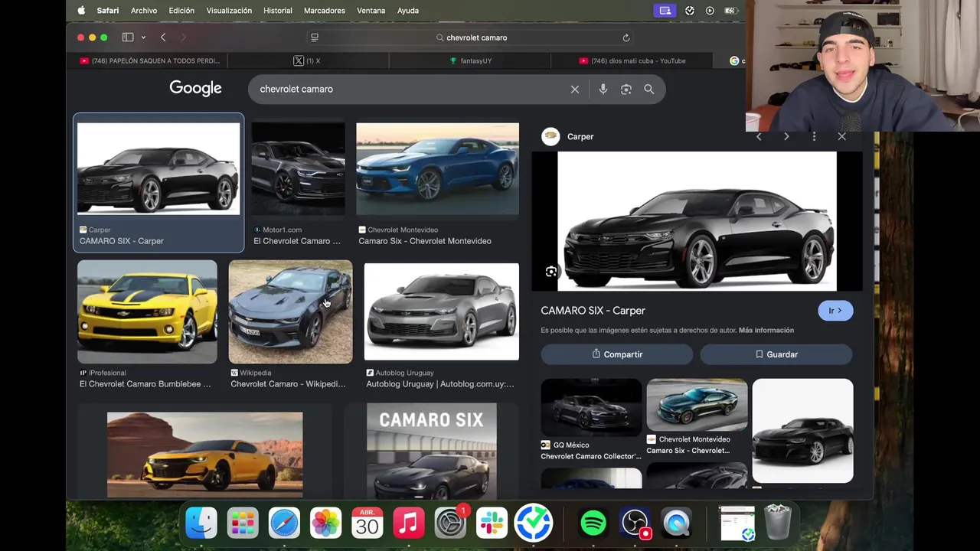The image size is (980, 551).
Task: Open the GQ México related image
Action: point(592,408)
